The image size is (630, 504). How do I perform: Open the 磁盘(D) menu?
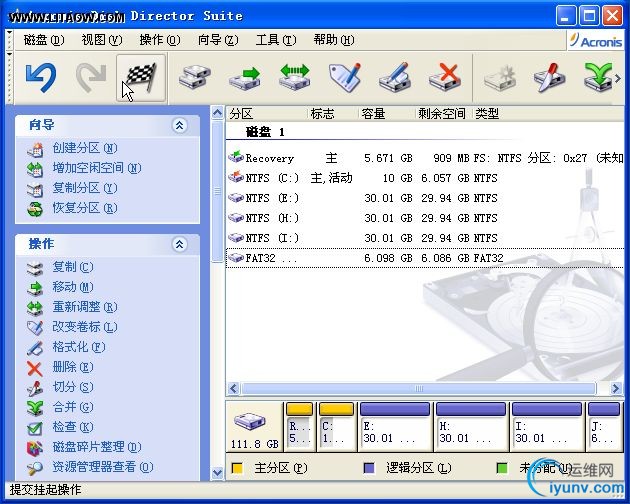click(x=44, y=40)
